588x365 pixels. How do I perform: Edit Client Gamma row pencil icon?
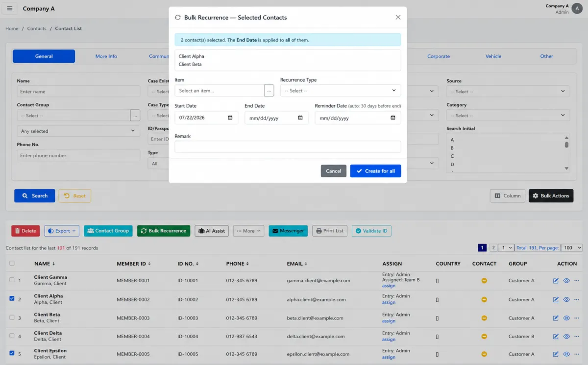click(x=556, y=281)
